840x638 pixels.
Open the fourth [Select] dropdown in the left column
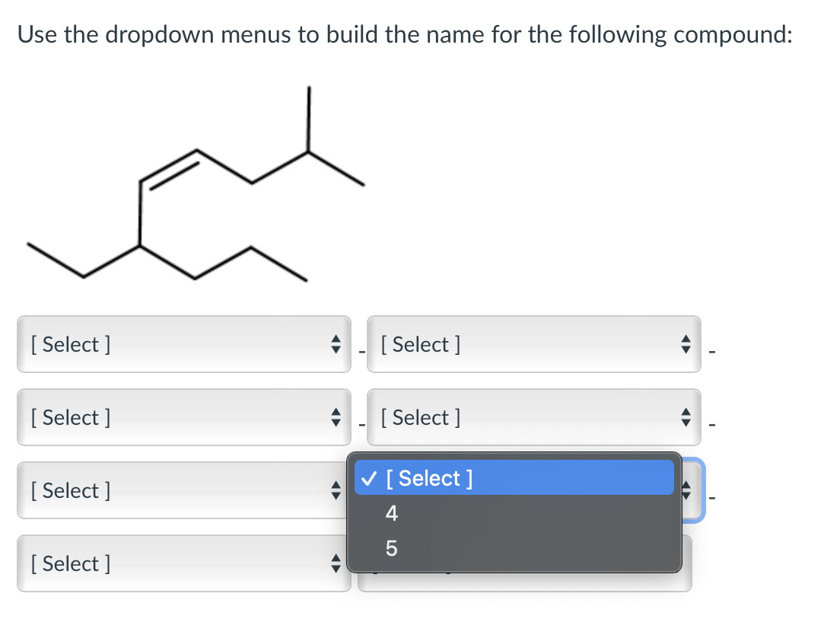point(183,563)
